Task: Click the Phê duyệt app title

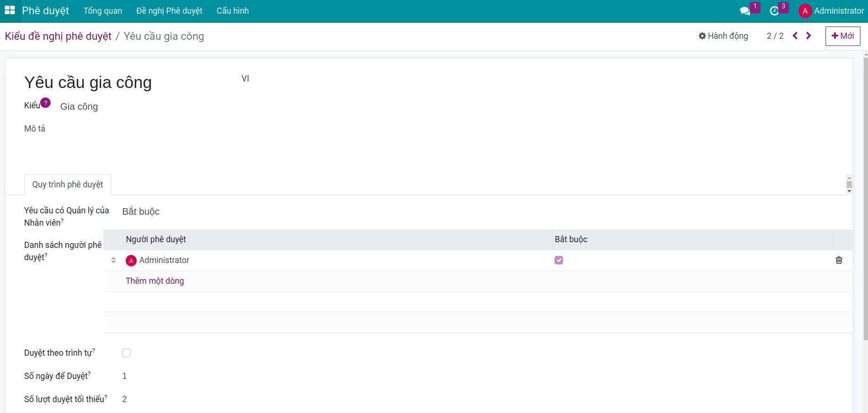Action: [x=45, y=10]
